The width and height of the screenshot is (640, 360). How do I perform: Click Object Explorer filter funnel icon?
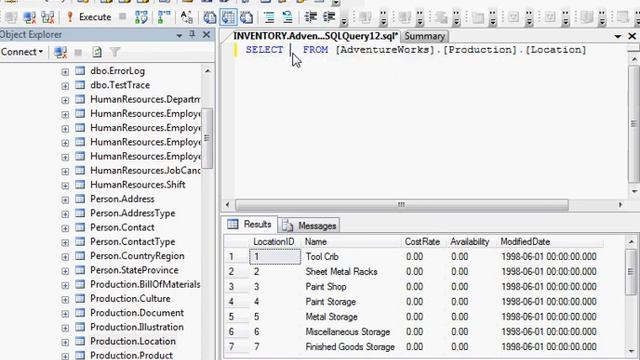pos(115,52)
